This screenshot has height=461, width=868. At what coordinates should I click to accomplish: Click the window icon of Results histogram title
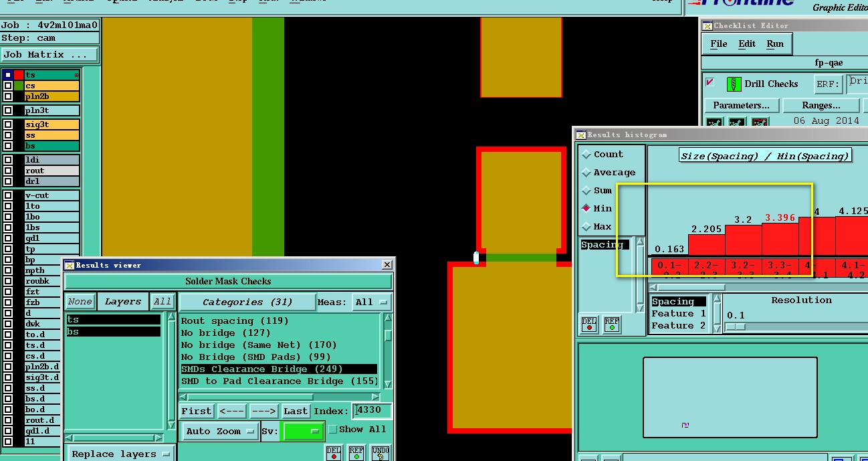click(580, 134)
